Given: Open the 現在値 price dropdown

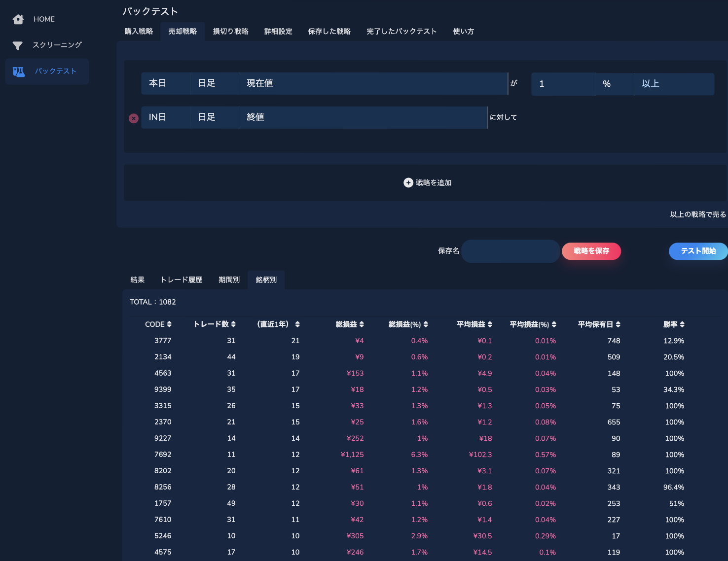Looking at the screenshot, I should [x=373, y=83].
